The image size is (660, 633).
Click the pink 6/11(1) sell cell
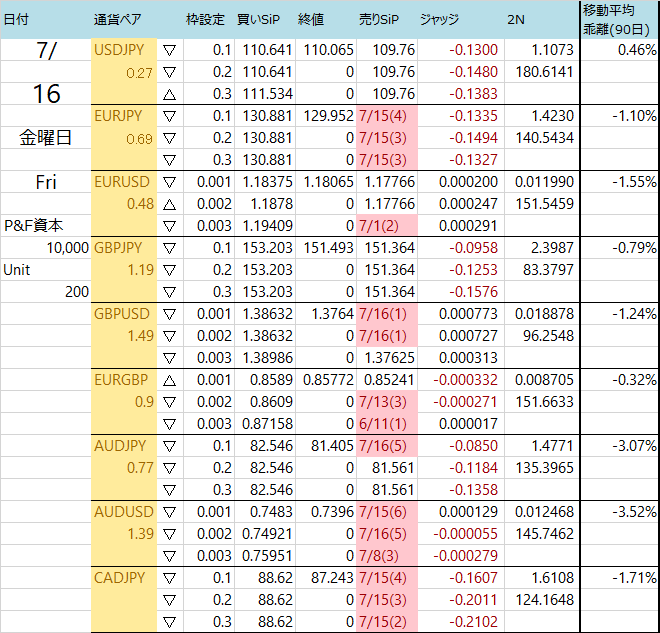coord(387,424)
